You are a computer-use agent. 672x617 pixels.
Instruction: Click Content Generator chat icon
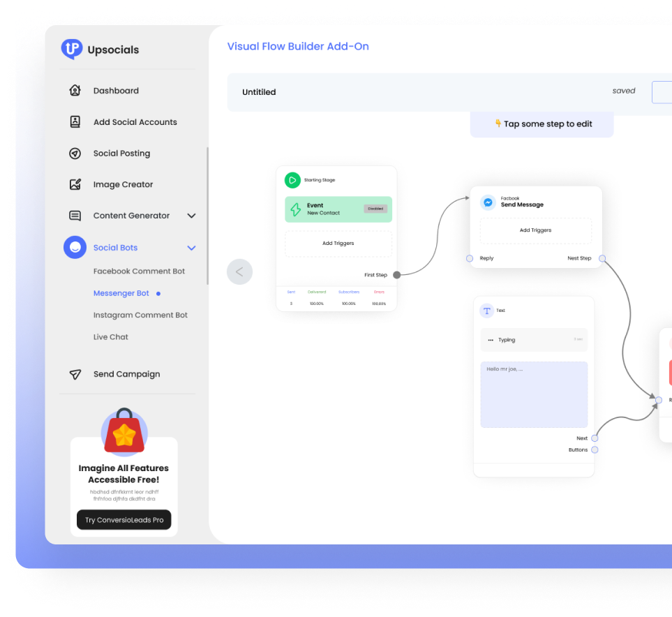75,216
